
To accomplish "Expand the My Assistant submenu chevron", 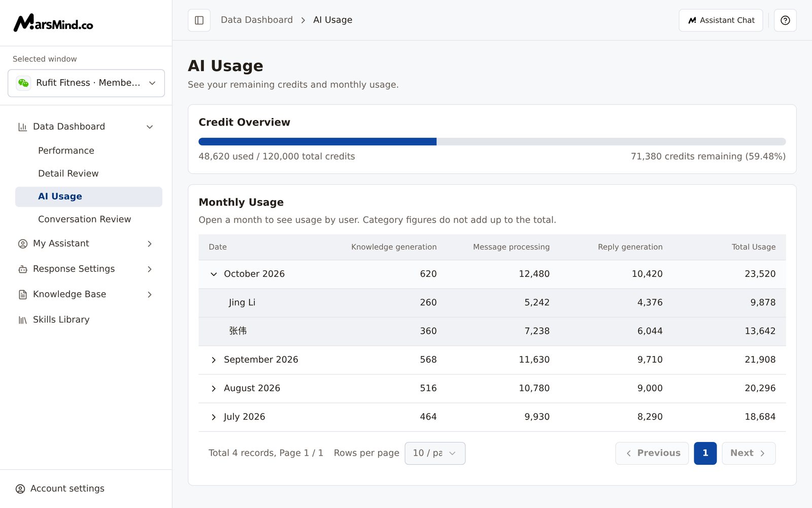I will [x=150, y=244].
